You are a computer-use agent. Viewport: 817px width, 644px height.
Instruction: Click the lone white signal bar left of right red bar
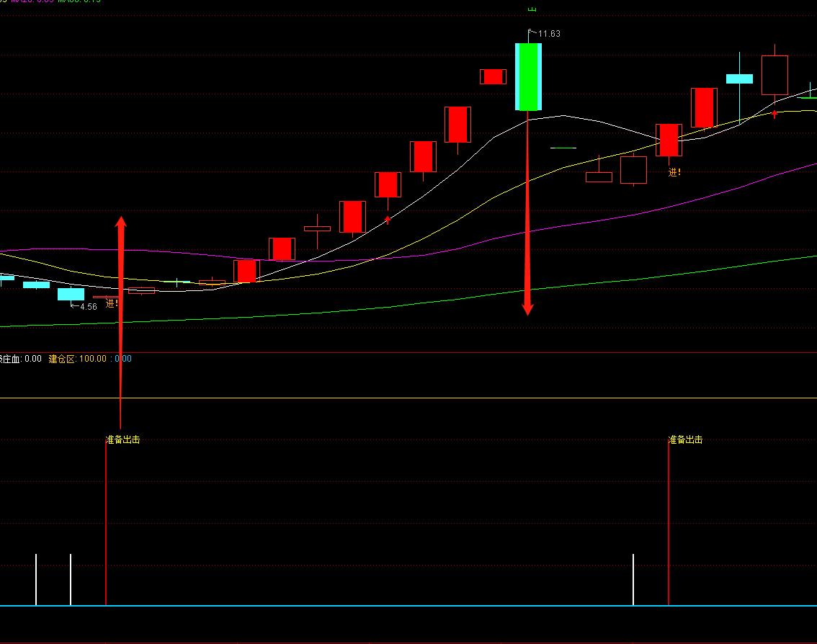[x=633, y=579]
